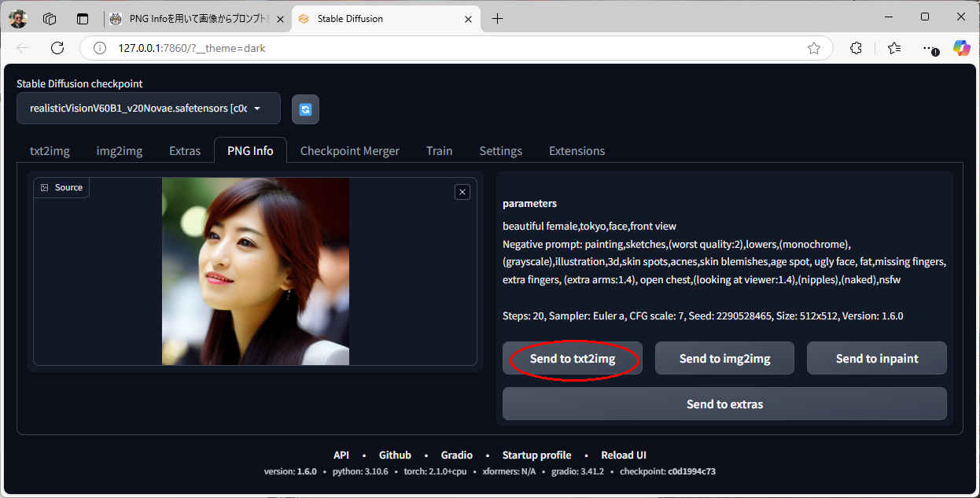Viewport: 980px width, 498px height.
Task: Click the site information icon in address bar
Action: (x=100, y=48)
